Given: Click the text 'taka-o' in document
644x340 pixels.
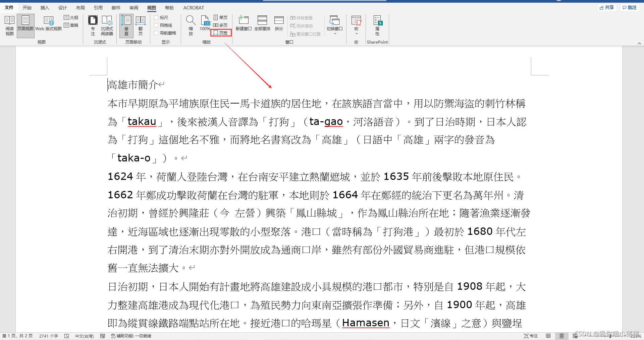Looking at the screenshot, I should [134, 158].
